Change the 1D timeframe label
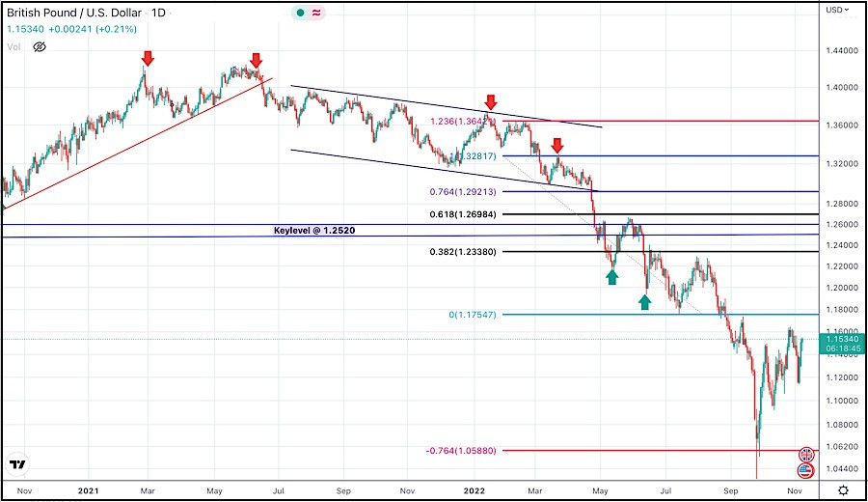The width and height of the screenshot is (868, 502). (158, 13)
